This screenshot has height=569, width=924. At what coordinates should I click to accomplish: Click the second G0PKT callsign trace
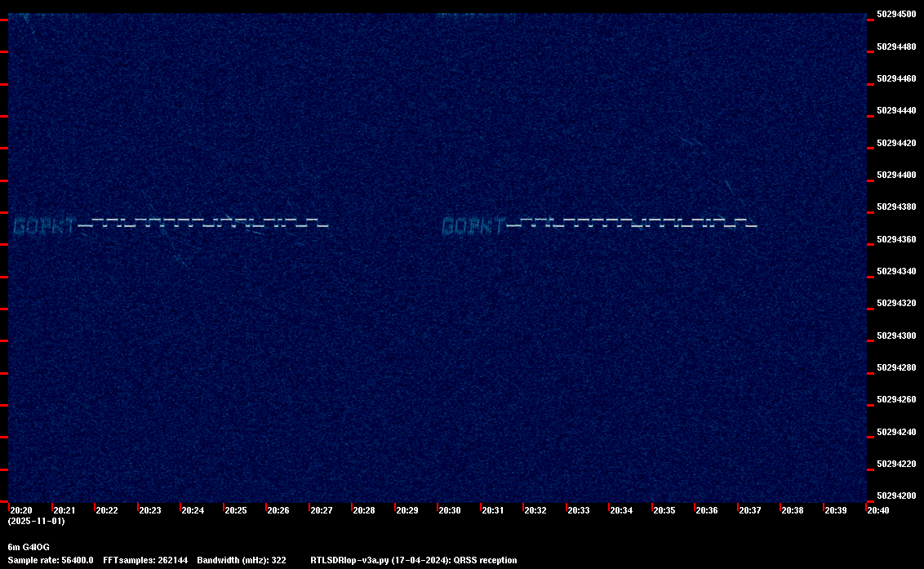click(x=474, y=226)
